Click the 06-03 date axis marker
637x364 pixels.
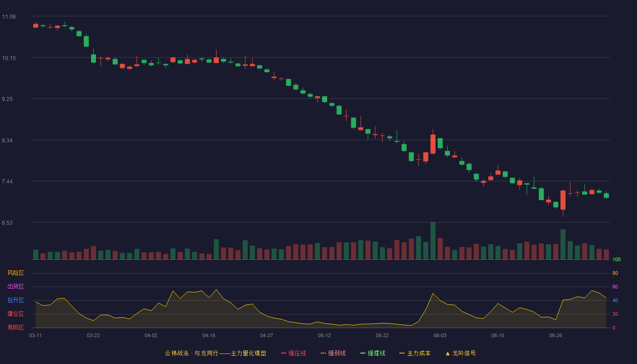point(440,335)
